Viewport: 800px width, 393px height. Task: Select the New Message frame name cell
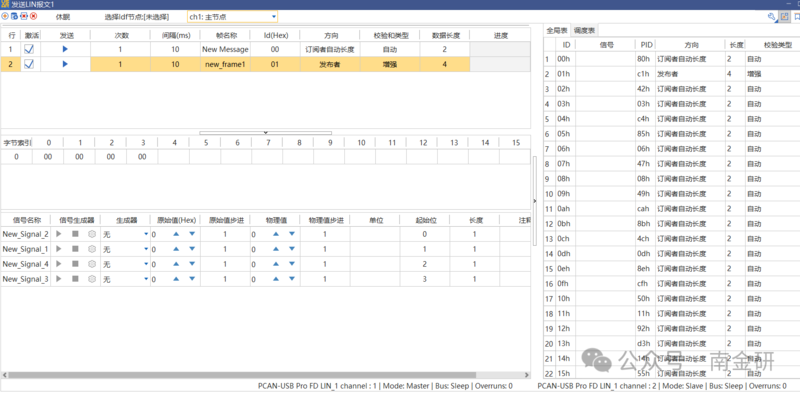226,50
